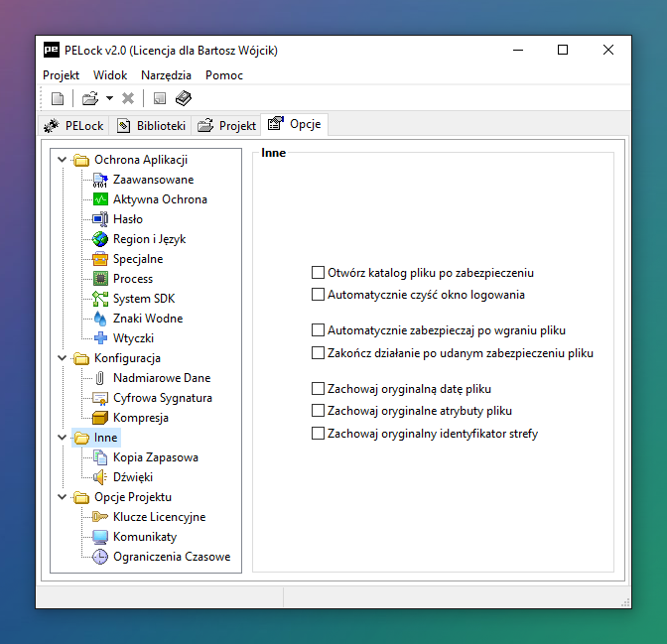Image resolution: width=667 pixels, height=644 pixels.
Task: Check Zachowaj oryginalną datę pliku
Action: (x=319, y=389)
